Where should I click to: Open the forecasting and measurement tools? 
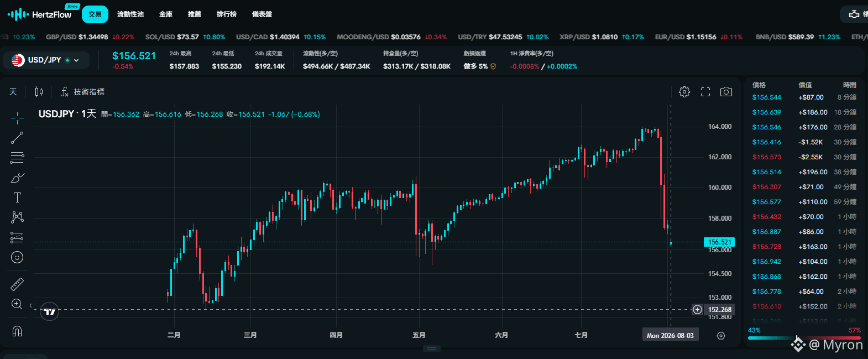pos(17,237)
